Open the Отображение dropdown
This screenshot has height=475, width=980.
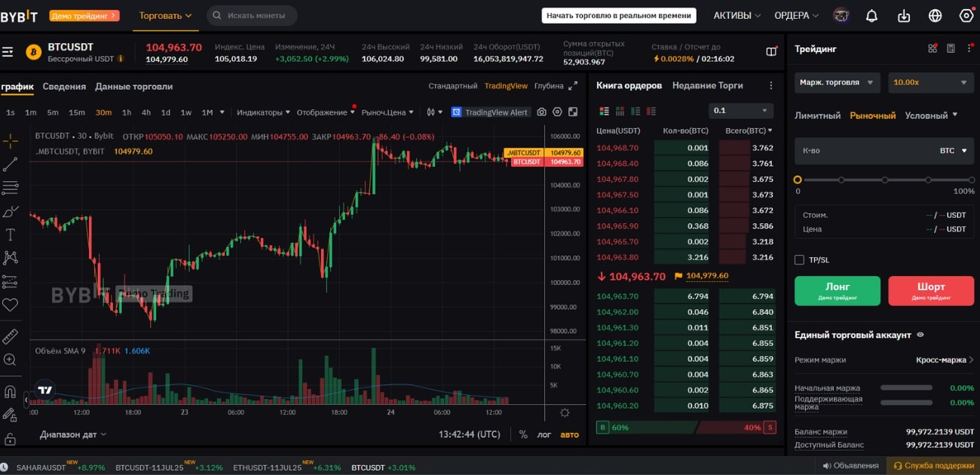(x=326, y=112)
